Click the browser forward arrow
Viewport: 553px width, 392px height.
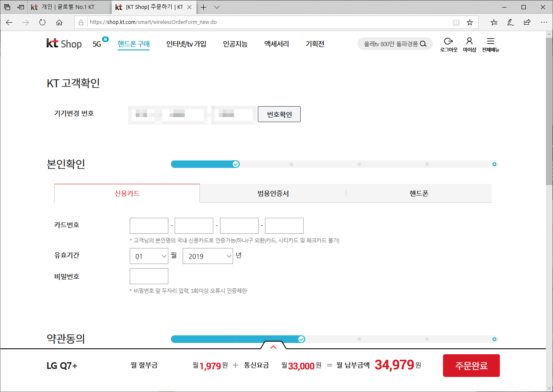[x=26, y=22]
